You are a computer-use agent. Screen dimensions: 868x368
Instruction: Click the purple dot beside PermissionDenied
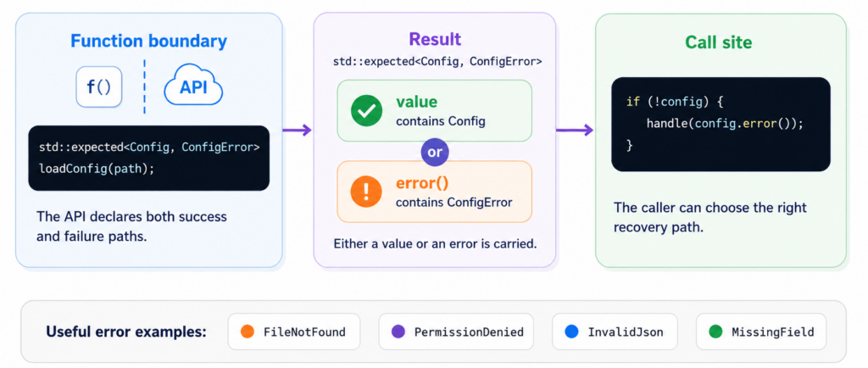tap(398, 332)
